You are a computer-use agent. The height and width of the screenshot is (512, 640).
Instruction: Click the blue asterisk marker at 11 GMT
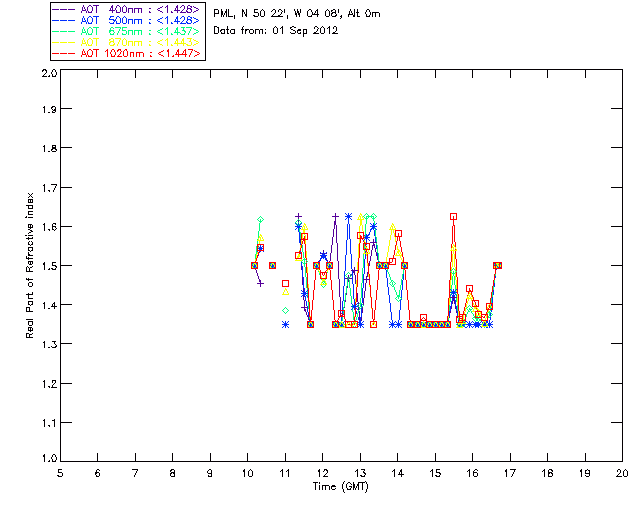[285, 324]
